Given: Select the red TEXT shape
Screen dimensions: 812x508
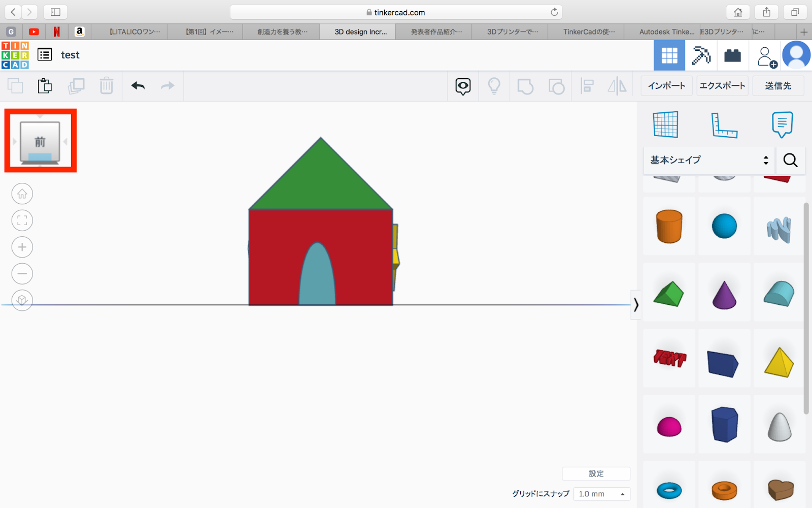Looking at the screenshot, I should click(x=669, y=358).
